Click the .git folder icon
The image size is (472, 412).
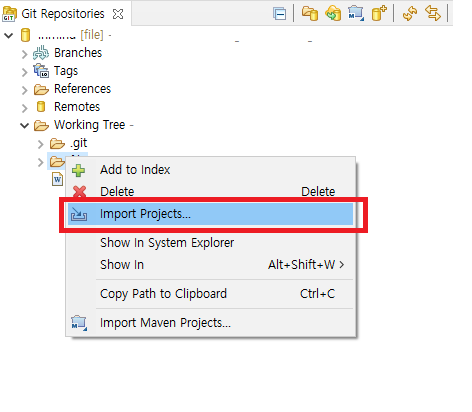tap(57, 144)
